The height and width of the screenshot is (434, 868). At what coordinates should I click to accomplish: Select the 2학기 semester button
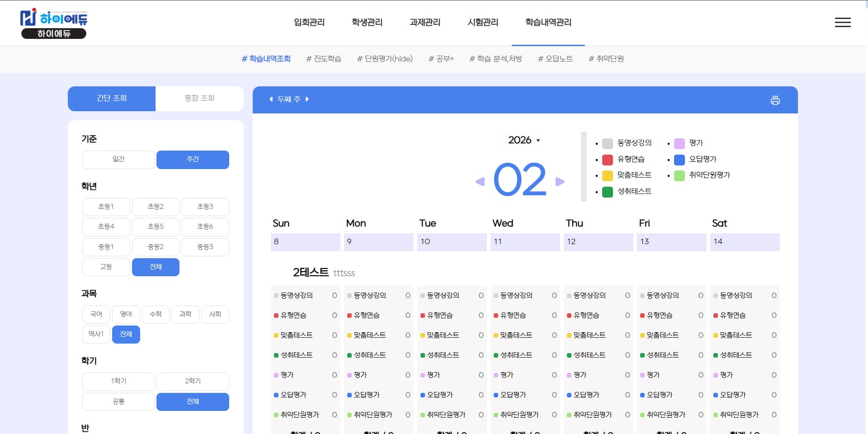(193, 382)
